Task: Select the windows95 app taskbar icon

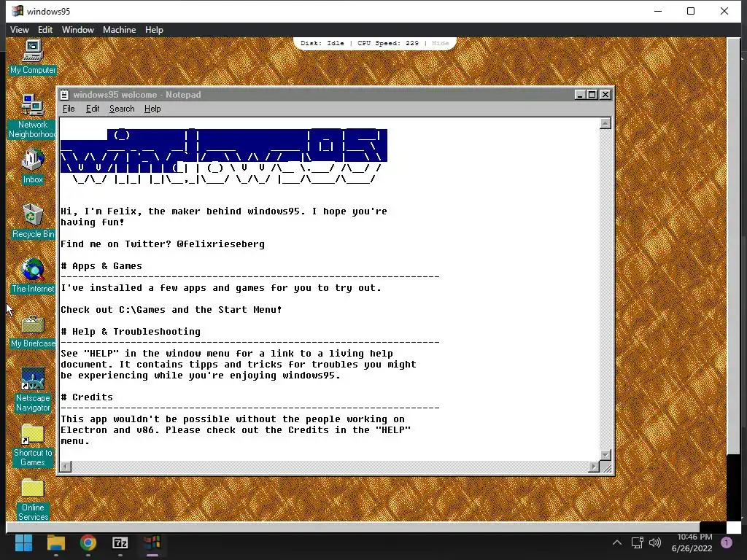Action: (x=152, y=542)
